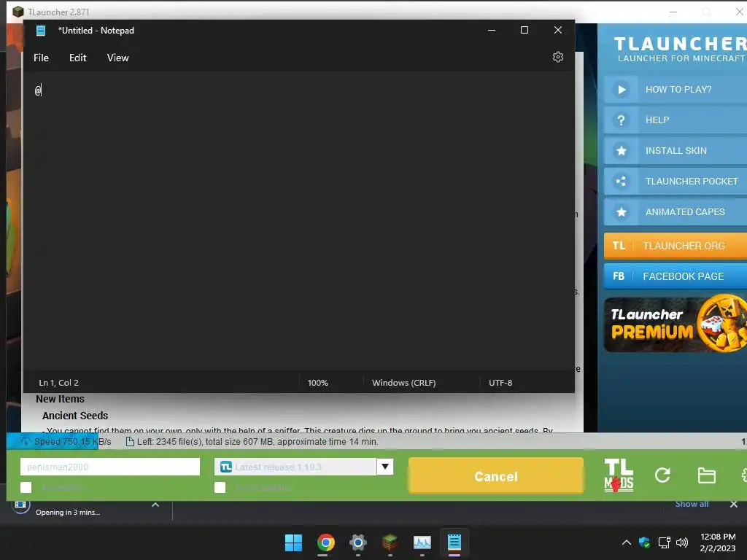The width and height of the screenshot is (747, 560).
Task: Click Show all downloads link
Action: pos(692,504)
